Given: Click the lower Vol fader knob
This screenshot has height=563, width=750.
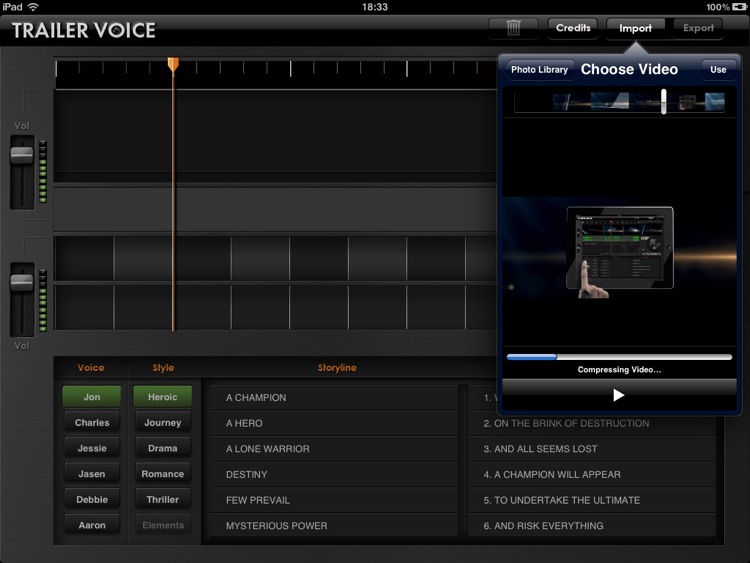Looking at the screenshot, I should pos(22,282).
